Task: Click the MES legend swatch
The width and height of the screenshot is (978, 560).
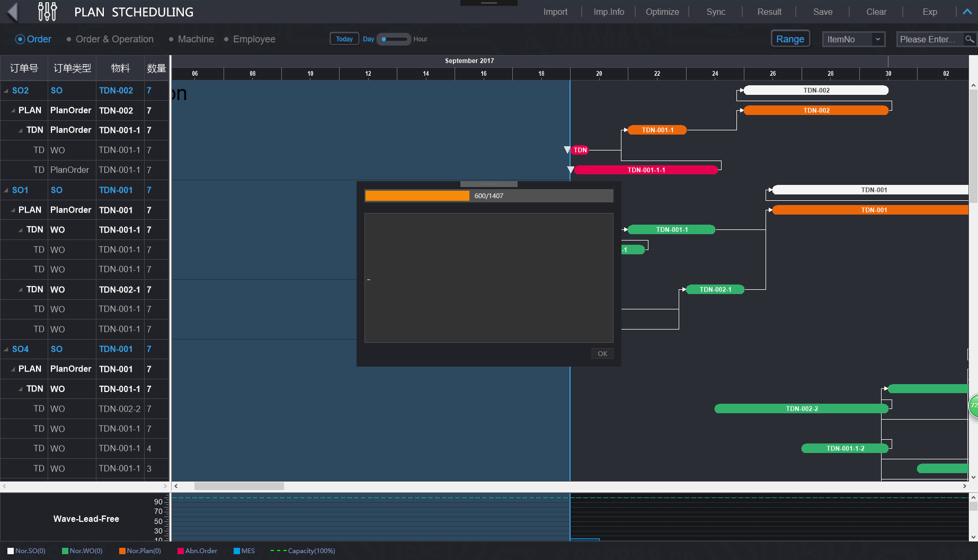Action: tap(237, 551)
